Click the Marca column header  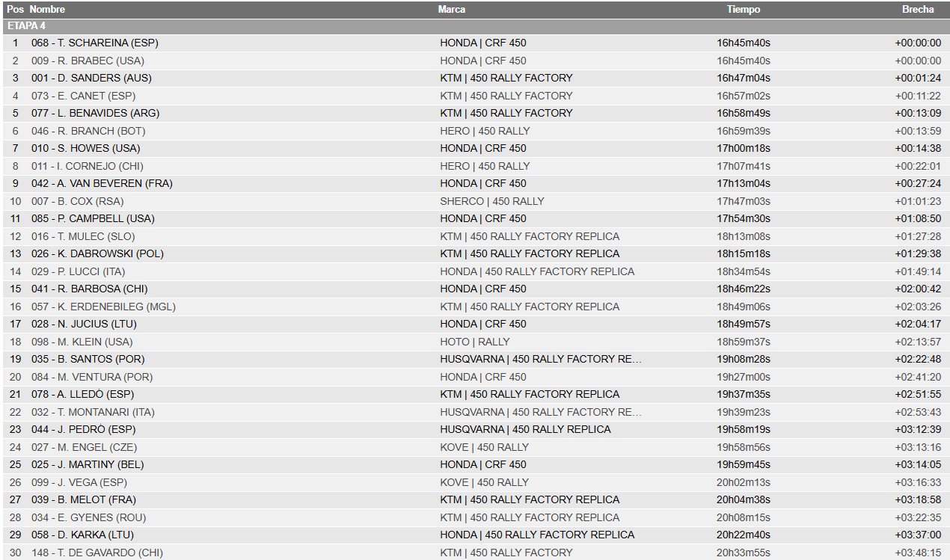tap(452, 9)
